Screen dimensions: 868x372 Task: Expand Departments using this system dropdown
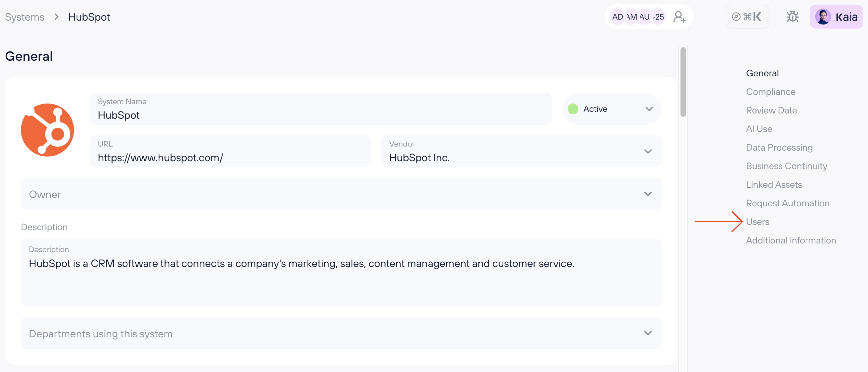pos(341,333)
